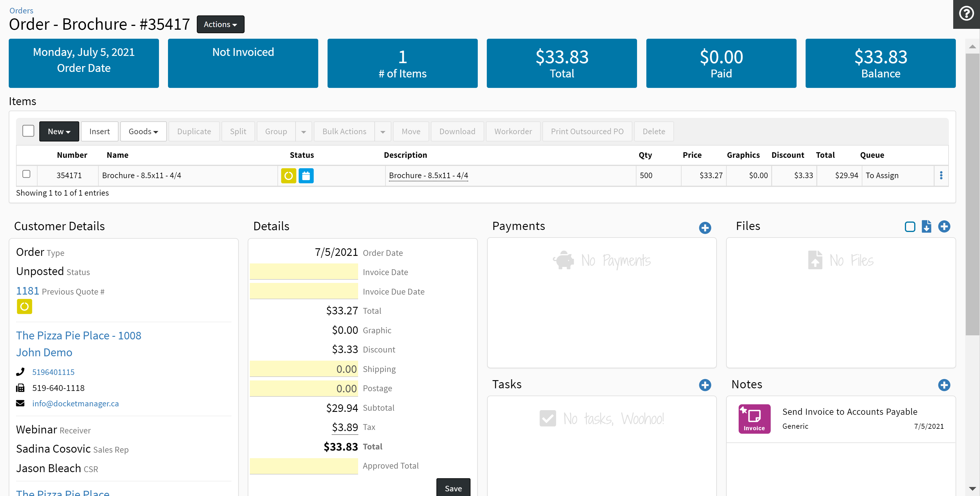Screen dimensions: 980x496
Task: Open the three-dot menu for item 354171
Action: tap(941, 175)
